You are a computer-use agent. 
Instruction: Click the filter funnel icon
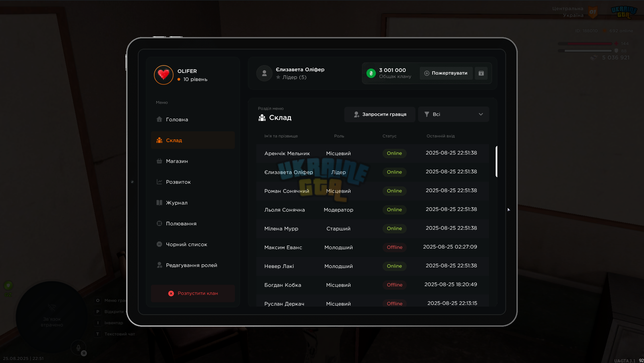(x=427, y=114)
